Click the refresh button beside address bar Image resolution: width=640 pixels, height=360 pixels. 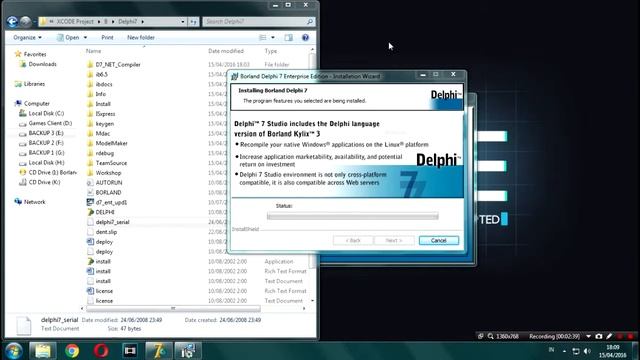(x=193, y=22)
